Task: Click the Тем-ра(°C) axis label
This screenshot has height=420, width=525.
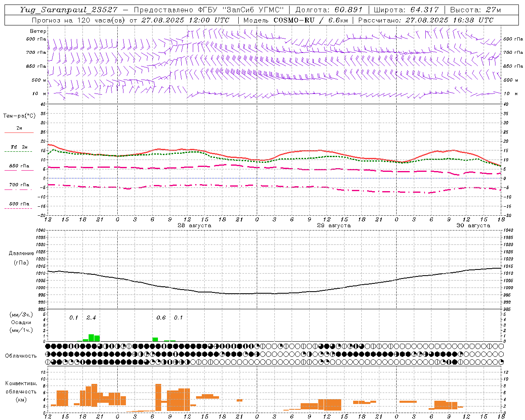Action: click(x=19, y=116)
